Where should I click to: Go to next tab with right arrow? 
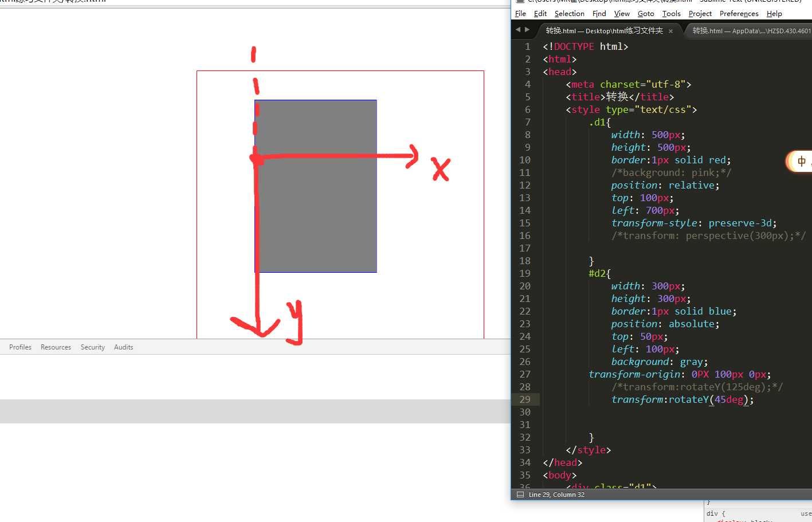pyautogui.click(x=527, y=30)
